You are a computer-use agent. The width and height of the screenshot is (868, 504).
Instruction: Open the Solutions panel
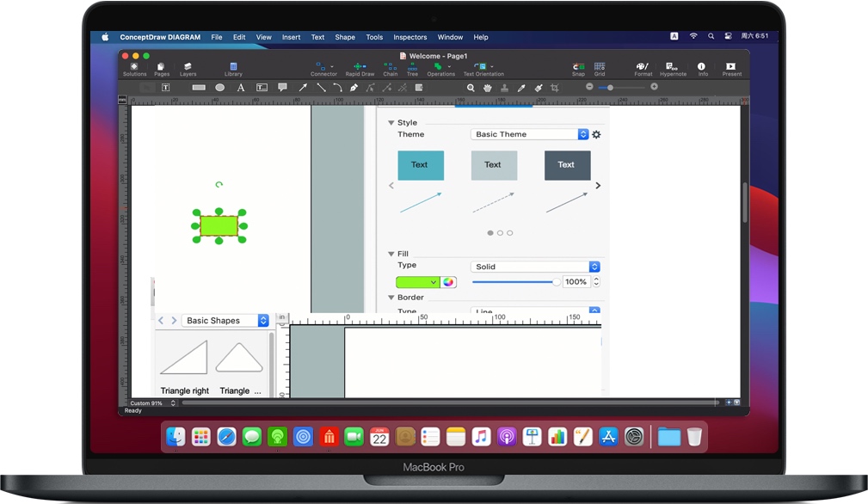[135, 67]
